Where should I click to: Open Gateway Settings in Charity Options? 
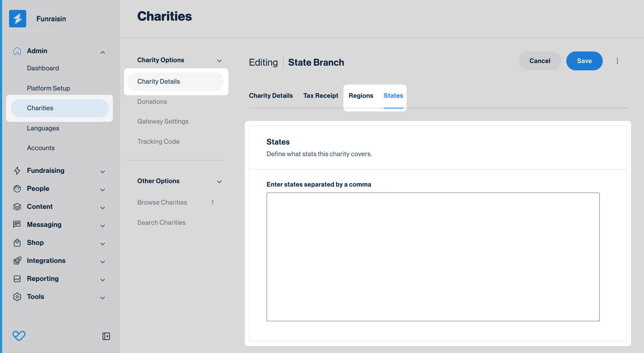tap(163, 121)
